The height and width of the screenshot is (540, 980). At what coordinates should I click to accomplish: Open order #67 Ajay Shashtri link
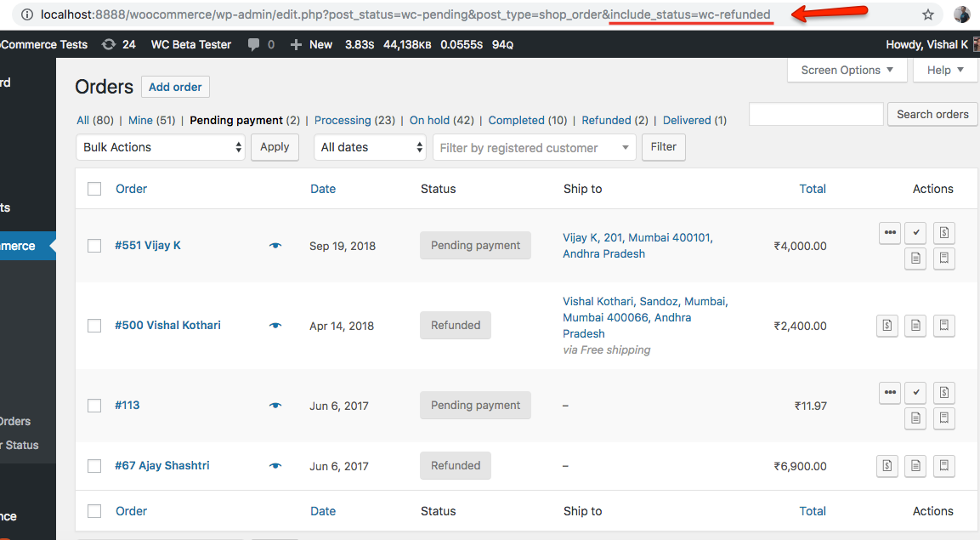click(161, 466)
